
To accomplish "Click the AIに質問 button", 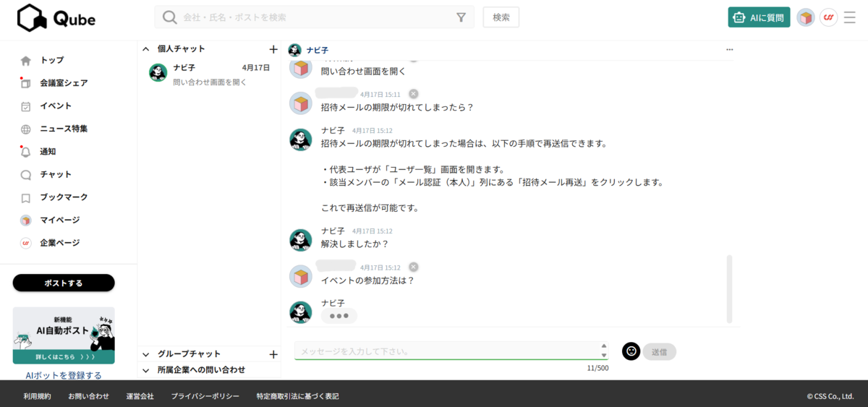I will pos(758,17).
